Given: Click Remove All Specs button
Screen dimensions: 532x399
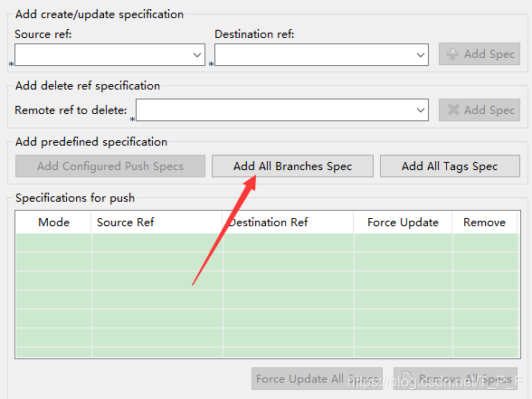Looking at the screenshot, I should click(x=455, y=378).
